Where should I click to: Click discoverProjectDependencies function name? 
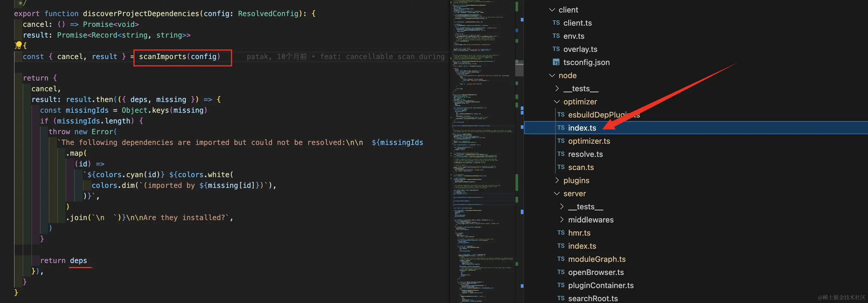(141, 14)
